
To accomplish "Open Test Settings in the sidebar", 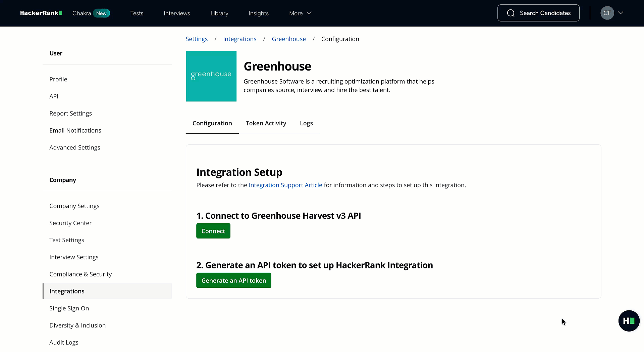I will tap(67, 240).
